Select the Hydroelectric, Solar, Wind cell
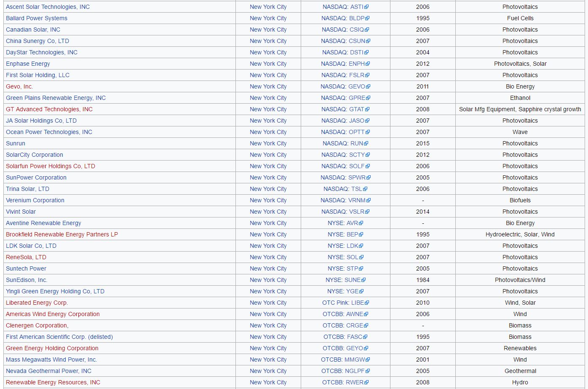 pos(520,234)
